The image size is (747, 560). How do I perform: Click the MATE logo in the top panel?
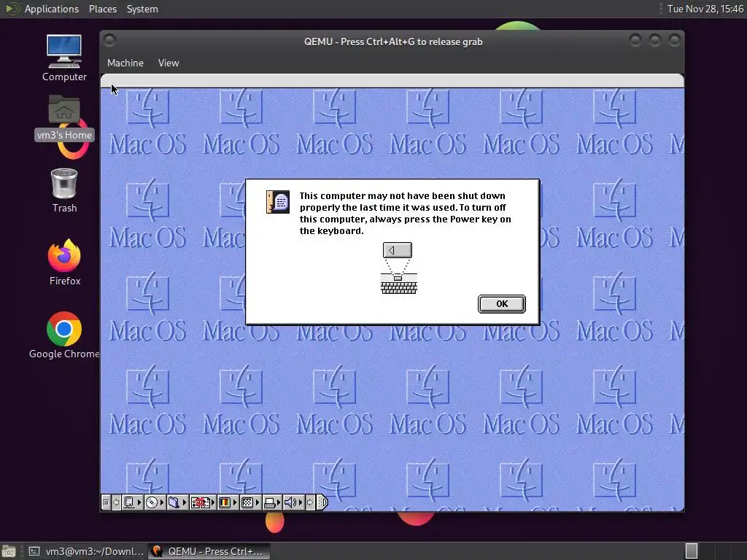pyautogui.click(x=11, y=9)
